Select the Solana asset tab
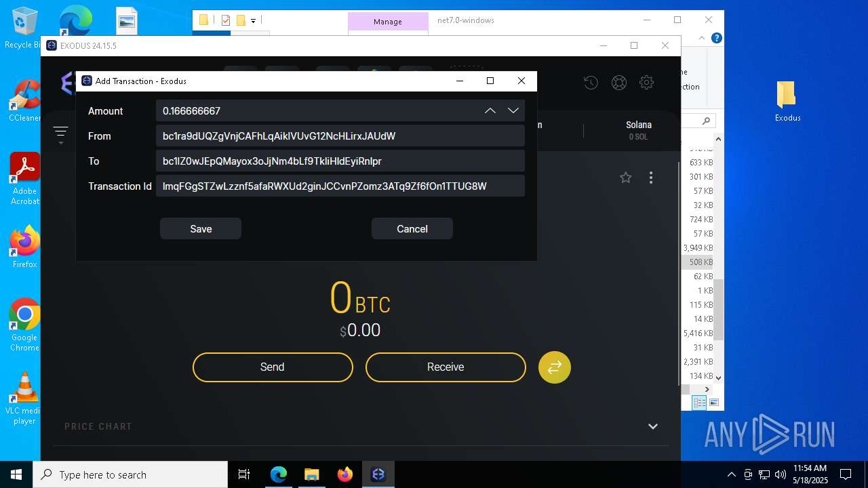The height and width of the screenshot is (488, 868). pos(639,130)
